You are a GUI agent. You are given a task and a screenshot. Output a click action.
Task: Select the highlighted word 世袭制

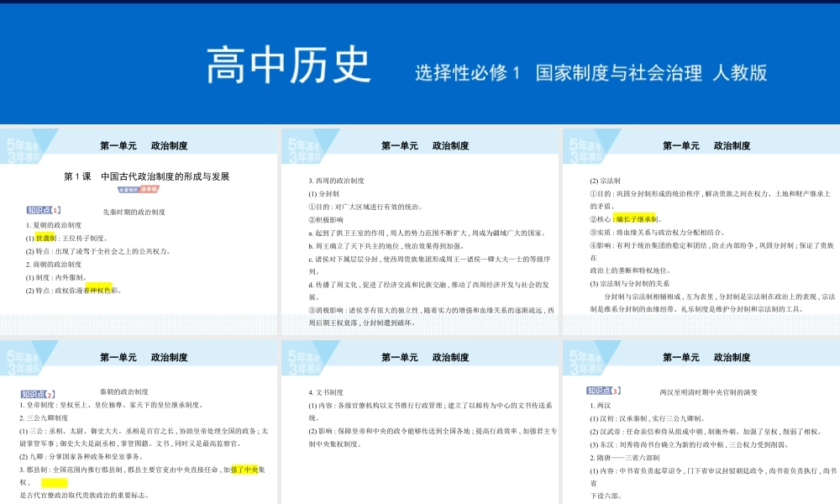tap(46, 239)
